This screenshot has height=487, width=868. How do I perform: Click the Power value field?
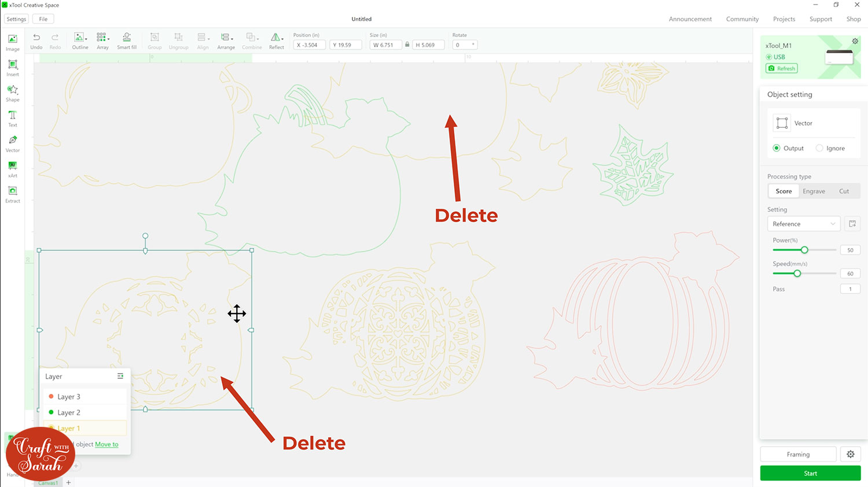click(x=850, y=250)
